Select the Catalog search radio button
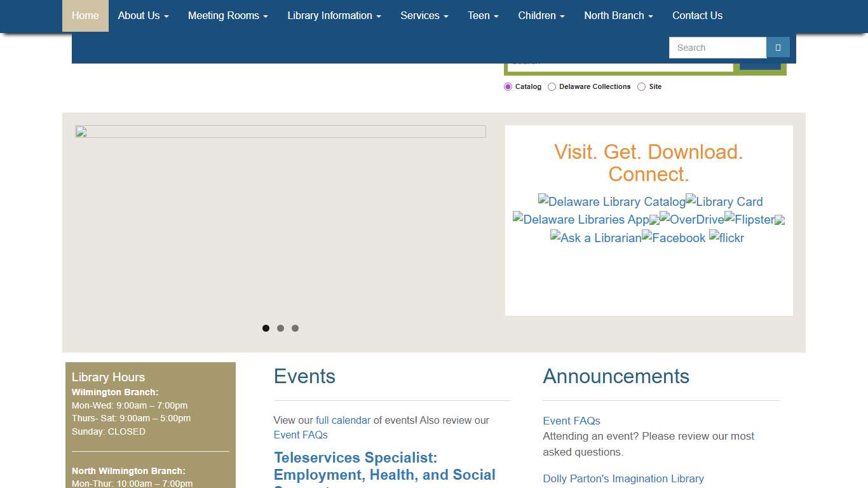The height and width of the screenshot is (488, 868). pos(508,86)
